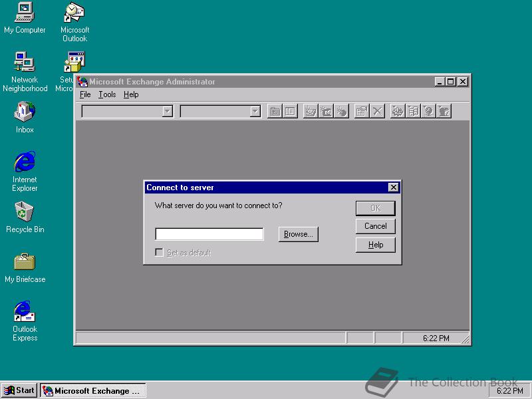The image size is (532, 399).
Task: Toggle the show/hide container pane toolbar icon
Action: pos(290,111)
